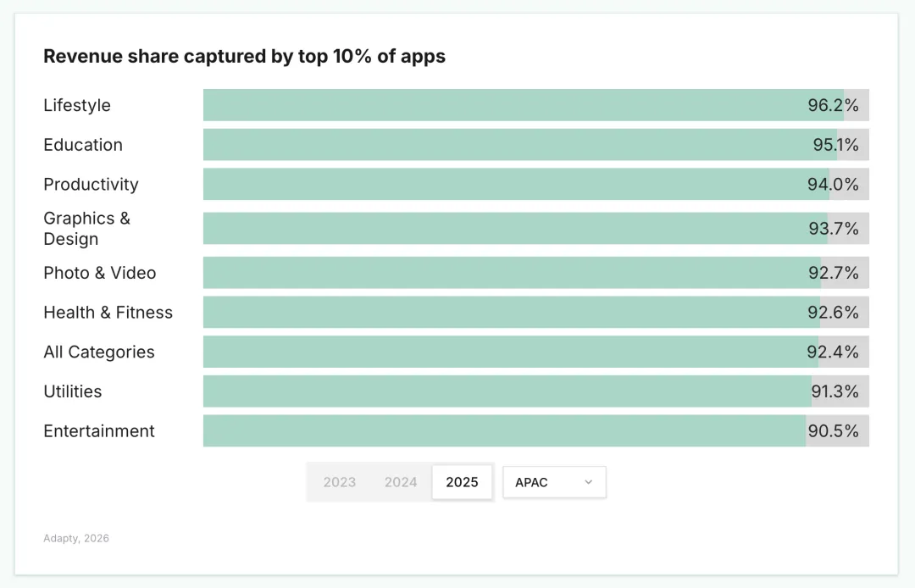Click the Photo & Video bar
Image resolution: width=915 pixels, height=588 pixels.
(508, 273)
